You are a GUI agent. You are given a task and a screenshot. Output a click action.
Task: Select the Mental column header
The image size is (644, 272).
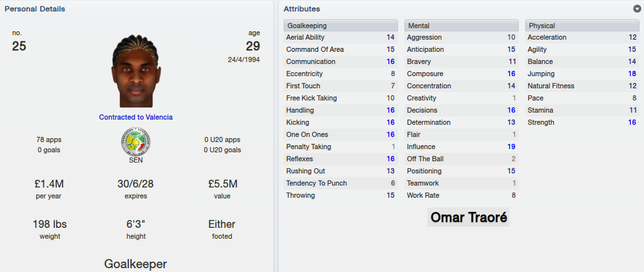pyautogui.click(x=461, y=26)
